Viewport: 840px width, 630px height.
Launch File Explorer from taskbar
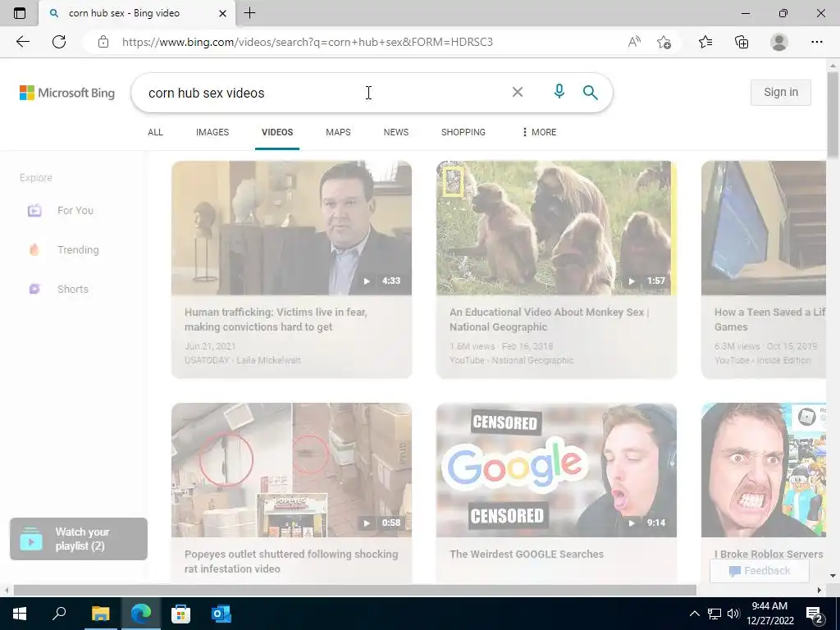(x=100, y=614)
